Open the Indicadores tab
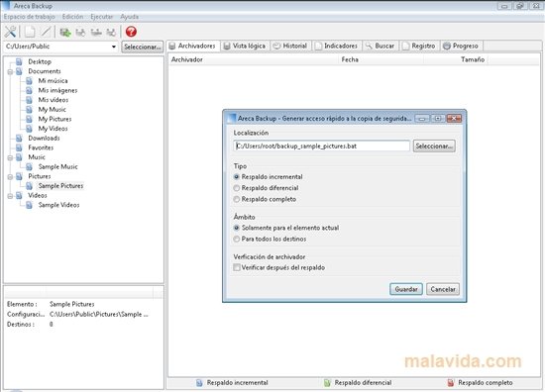Screen dimensions: 545x392 [x=337, y=46]
